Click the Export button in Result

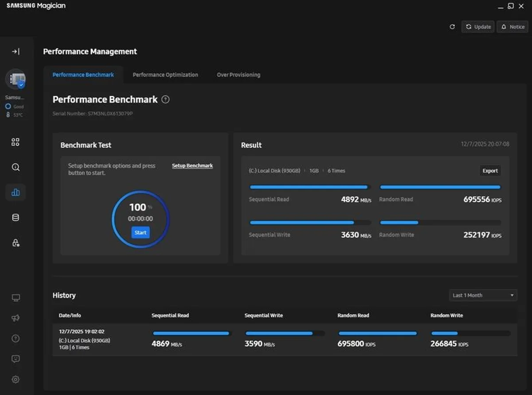pyautogui.click(x=490, y=171)
